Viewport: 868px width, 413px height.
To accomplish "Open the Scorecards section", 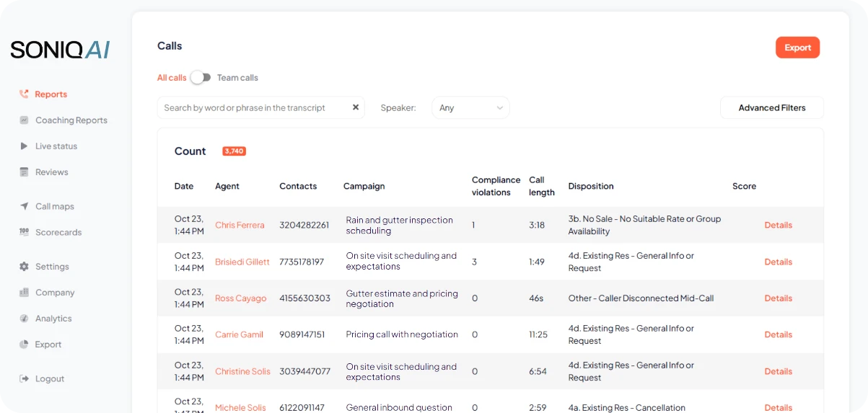I will point(58,232).
